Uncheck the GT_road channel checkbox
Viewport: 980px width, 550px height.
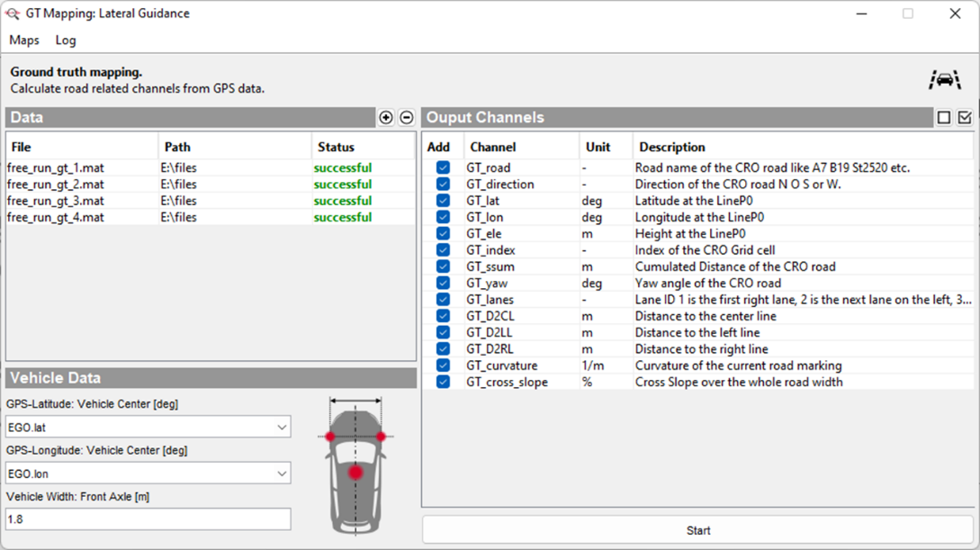point(443,167)
